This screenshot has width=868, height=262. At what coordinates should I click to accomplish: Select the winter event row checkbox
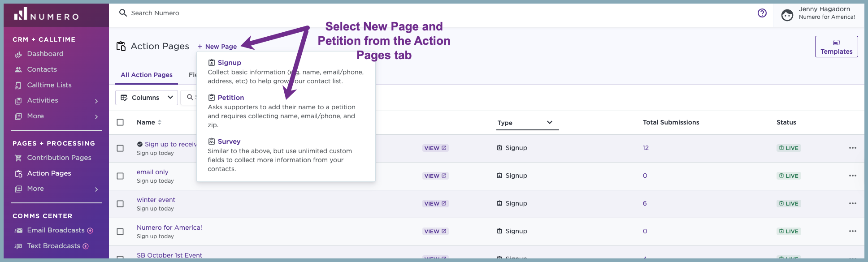pos(120,204)
